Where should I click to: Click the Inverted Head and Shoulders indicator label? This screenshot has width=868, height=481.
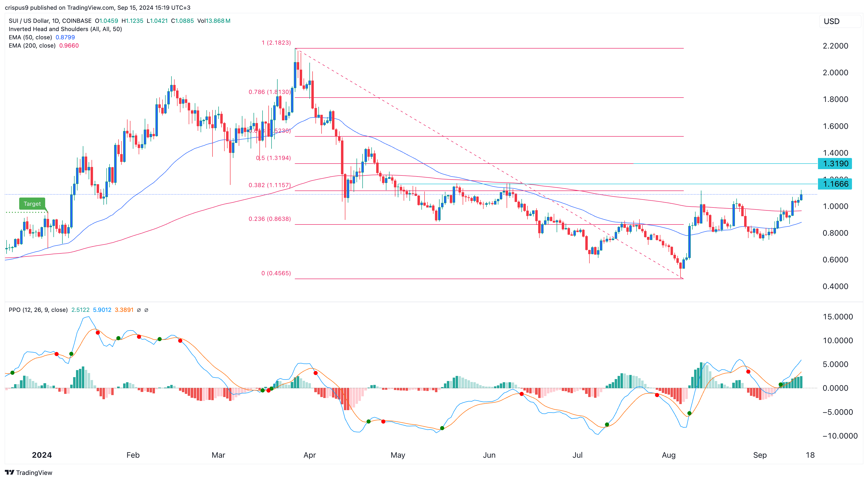(65, 29)
